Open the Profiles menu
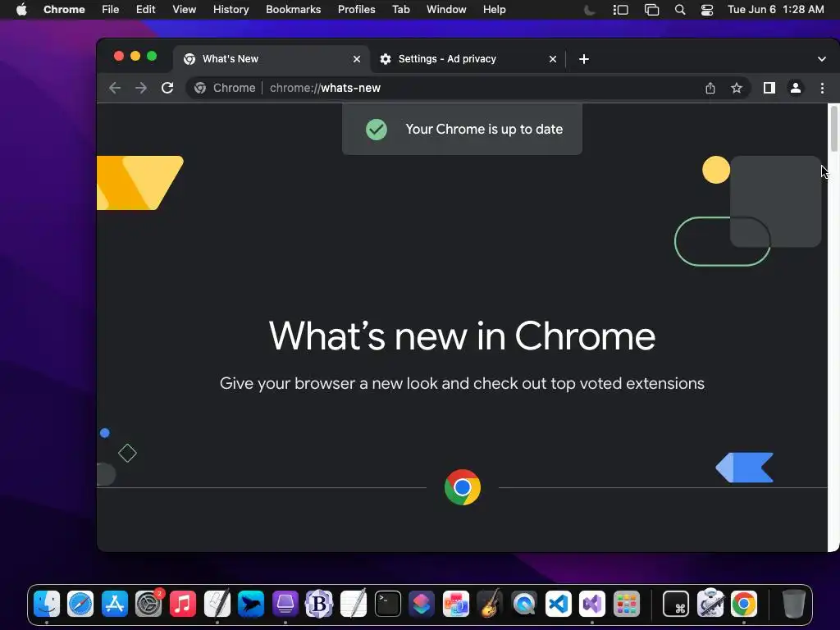Image resolution: width=840 pixels, height=630 pixels. [357, 10]
